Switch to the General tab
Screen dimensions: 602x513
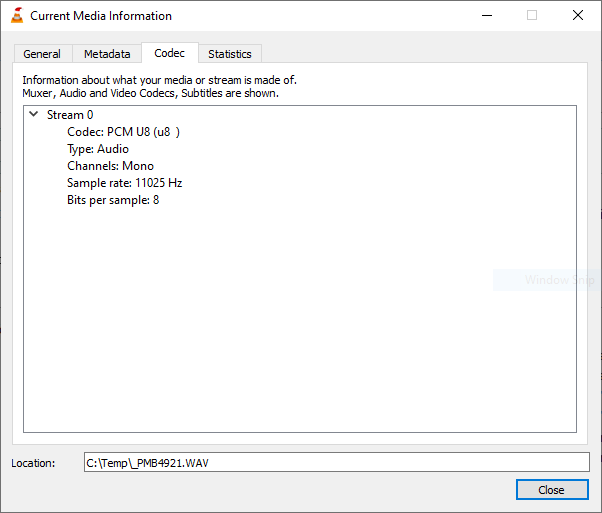42,54
